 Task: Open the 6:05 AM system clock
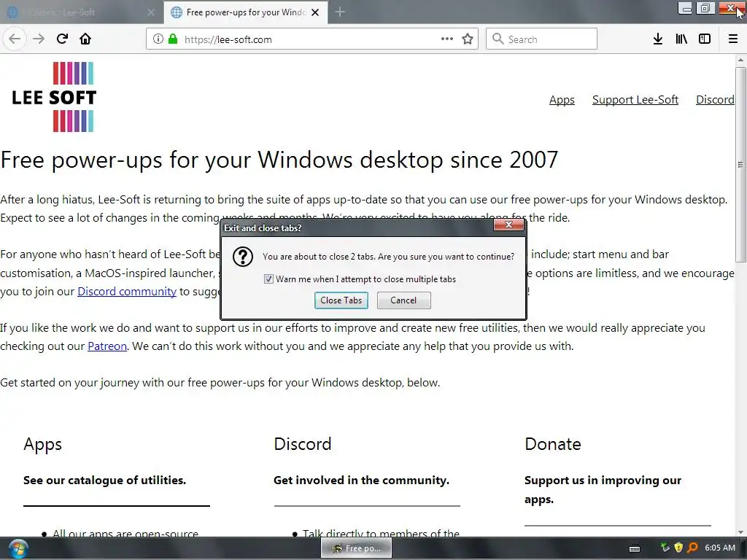click(x=720, y=548)
